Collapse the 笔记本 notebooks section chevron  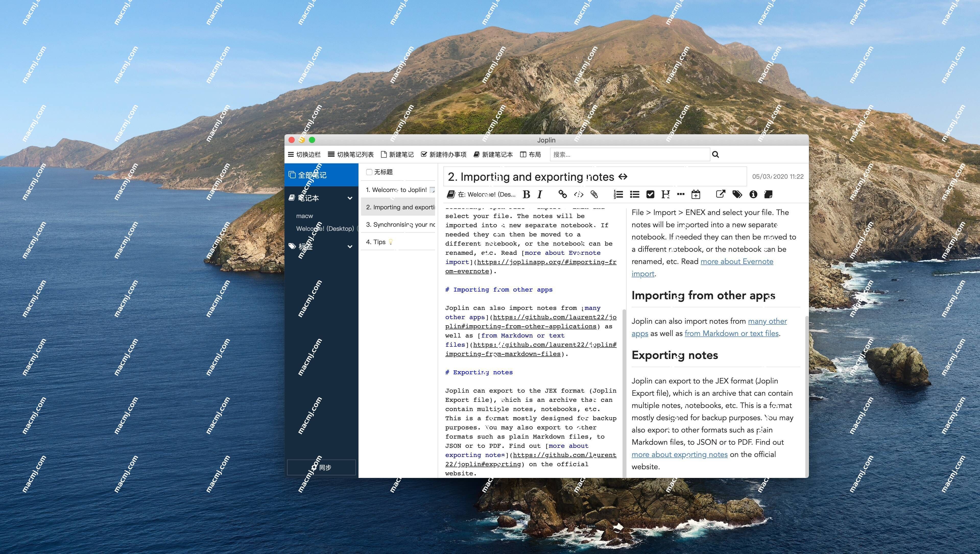coord(350,198)
